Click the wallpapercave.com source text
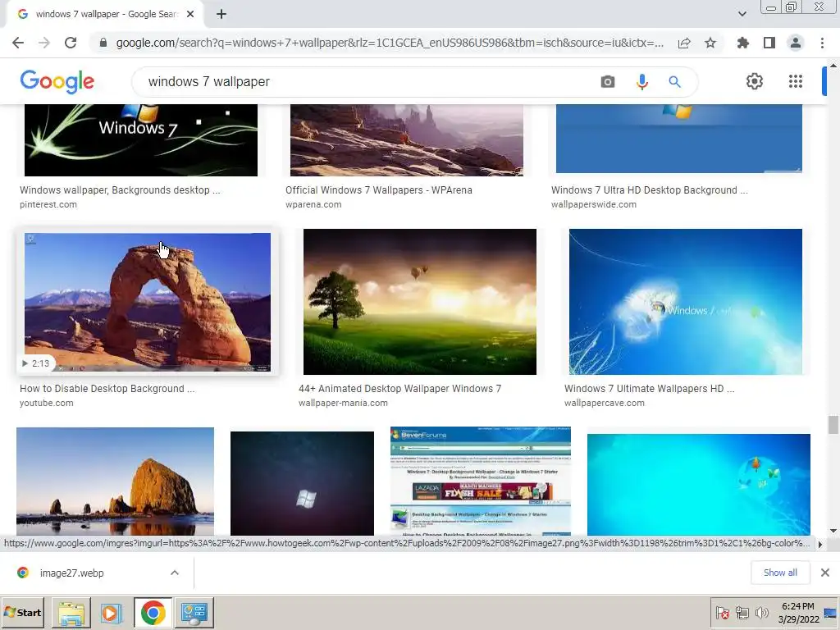The width and height of the screenshot is (840, 630). [605, 403]
